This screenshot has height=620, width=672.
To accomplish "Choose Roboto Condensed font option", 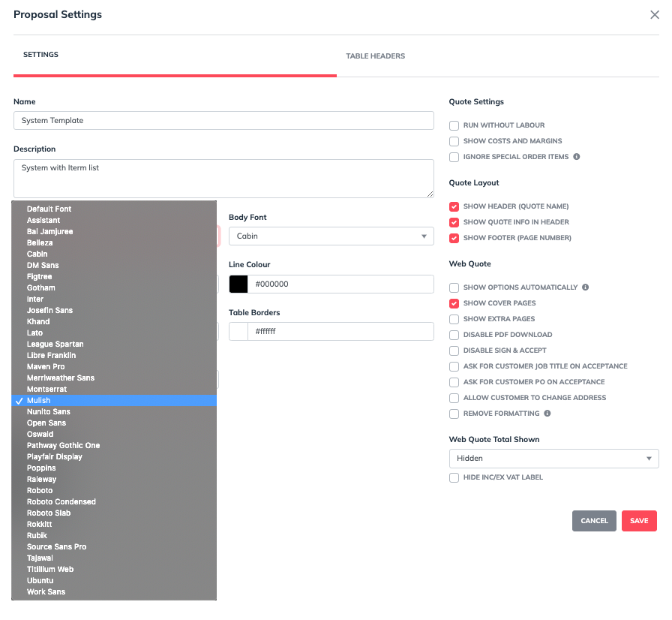I will tap(61, 501).
